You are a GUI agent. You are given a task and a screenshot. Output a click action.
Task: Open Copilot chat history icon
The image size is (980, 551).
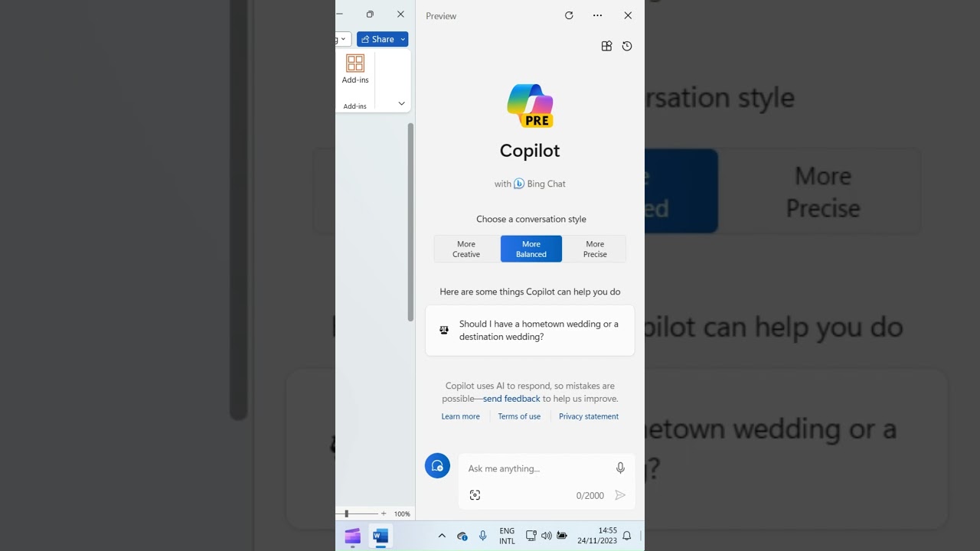point(627,46)
